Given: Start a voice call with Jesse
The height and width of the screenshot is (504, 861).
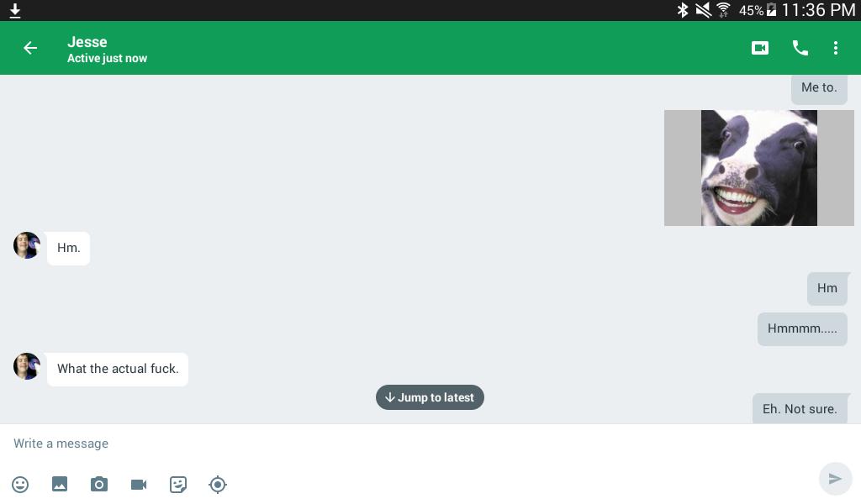Looking at the screenshot, I should (x=800, y=48).
